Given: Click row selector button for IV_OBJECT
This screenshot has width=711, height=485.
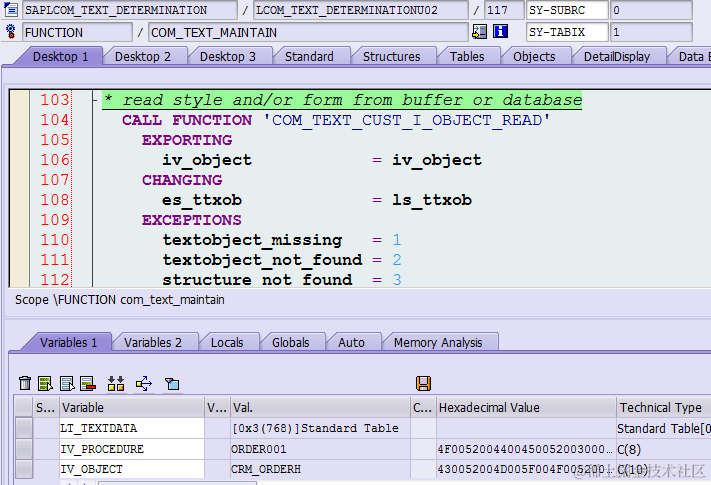Looking at the screenshot, I should 24,469.
